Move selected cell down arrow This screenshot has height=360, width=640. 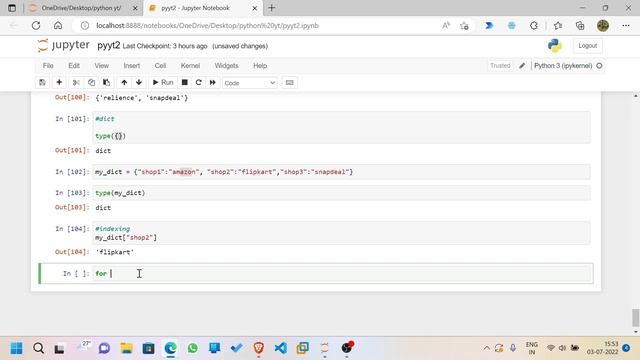tap(139, 82)
